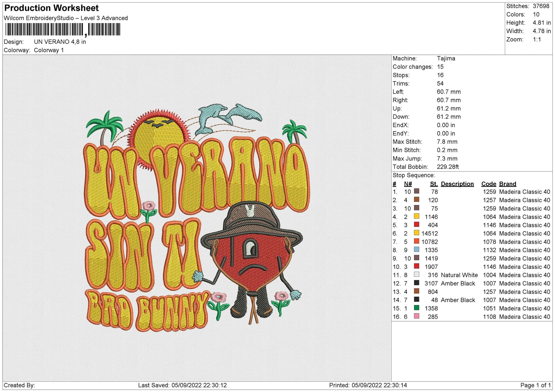This screenshot has height=392, width=555.
Task: Click the pink swatch in stop 16
Action: coord(417,316)
